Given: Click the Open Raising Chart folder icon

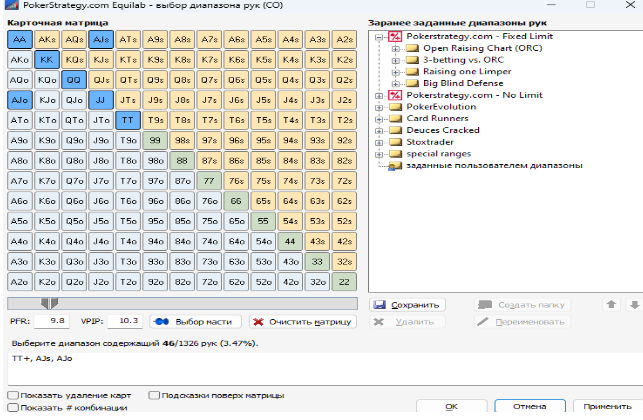Looking at the screenshot, I should [x=412, y=48].
